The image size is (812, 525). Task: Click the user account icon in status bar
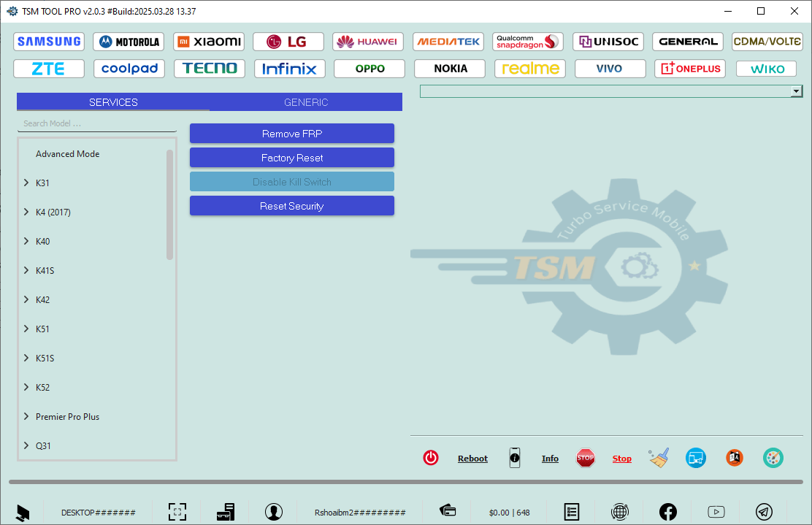click(274, 512)
